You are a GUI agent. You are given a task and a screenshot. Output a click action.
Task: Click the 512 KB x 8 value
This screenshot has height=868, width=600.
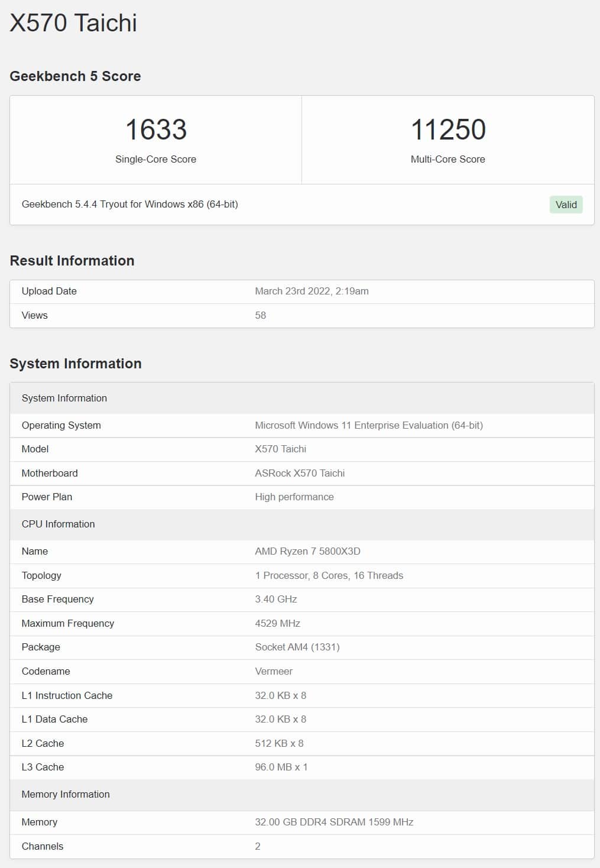279,743
